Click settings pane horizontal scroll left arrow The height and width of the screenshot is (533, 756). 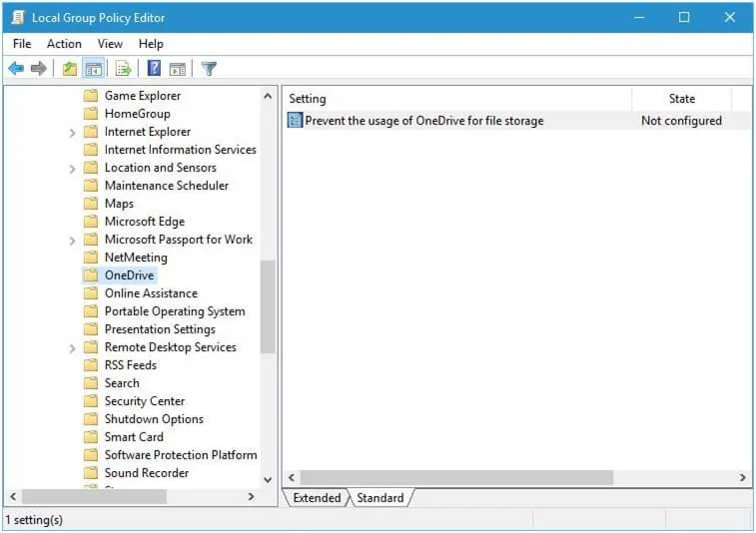(x=292, y=477)
